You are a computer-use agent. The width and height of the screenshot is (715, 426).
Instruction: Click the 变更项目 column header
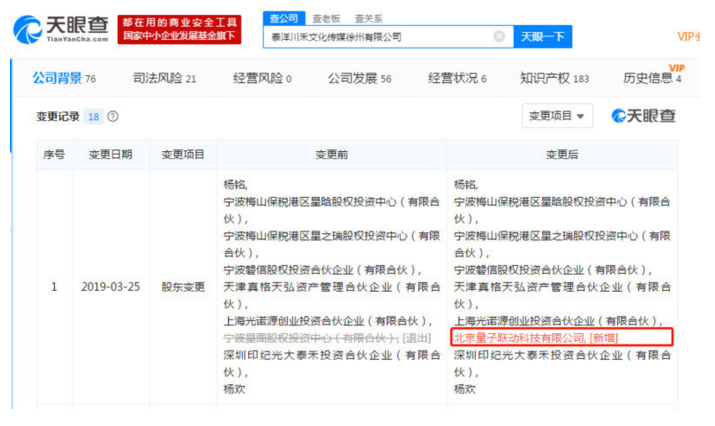tap(183, 155)
